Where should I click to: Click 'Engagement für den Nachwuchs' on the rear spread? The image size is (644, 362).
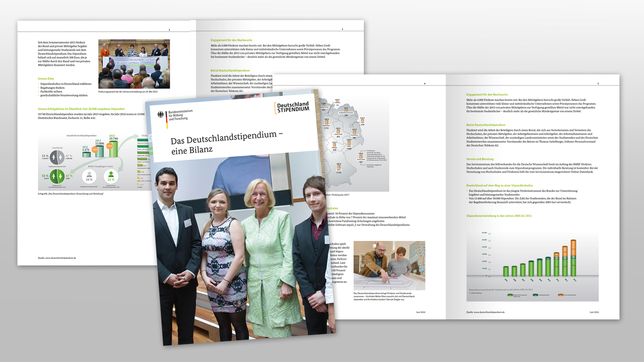click(x=231, y=40)
